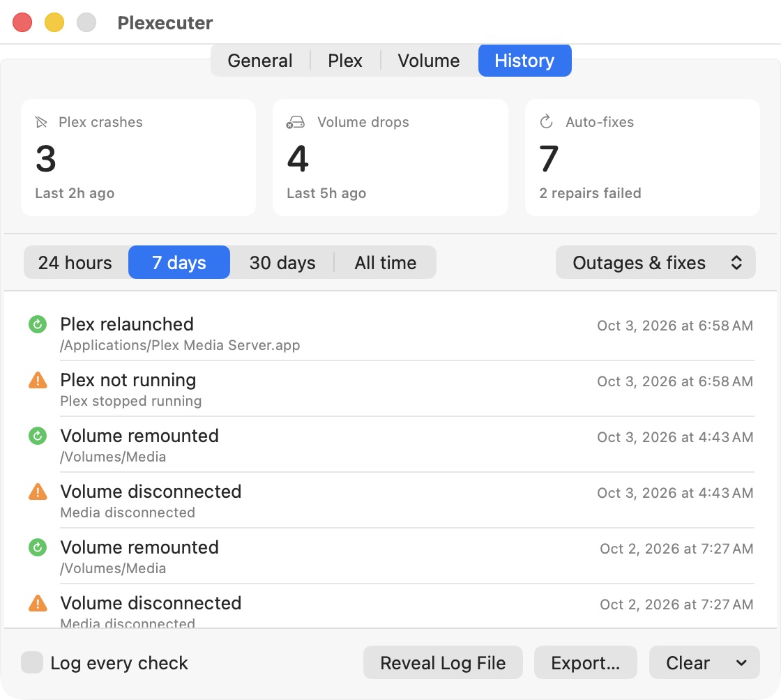Click the Volume drops drive icon
This screenshot has width=781, height=700.
296,122
